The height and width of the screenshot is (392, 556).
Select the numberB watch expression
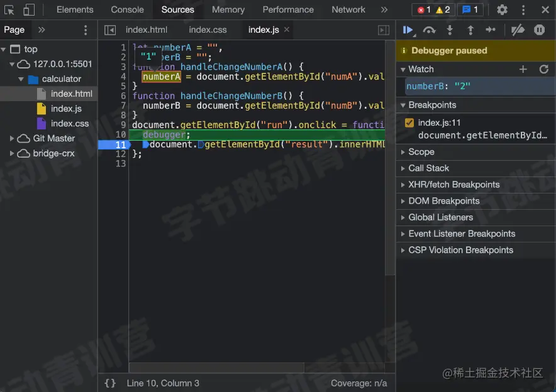[x=480, y=87]
